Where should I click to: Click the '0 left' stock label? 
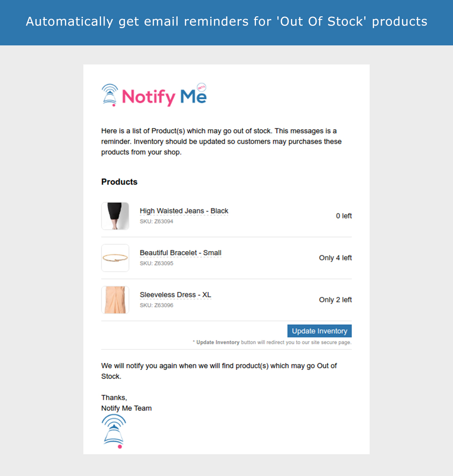344,216
